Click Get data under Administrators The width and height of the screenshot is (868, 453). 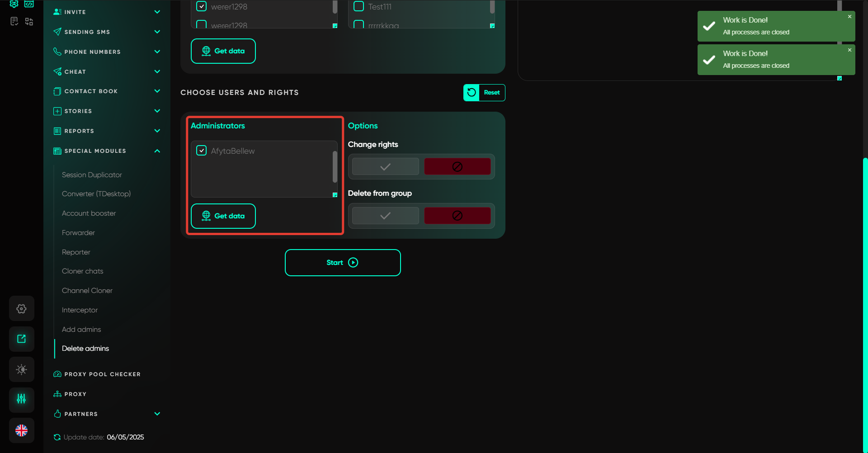tap(223, 216)
